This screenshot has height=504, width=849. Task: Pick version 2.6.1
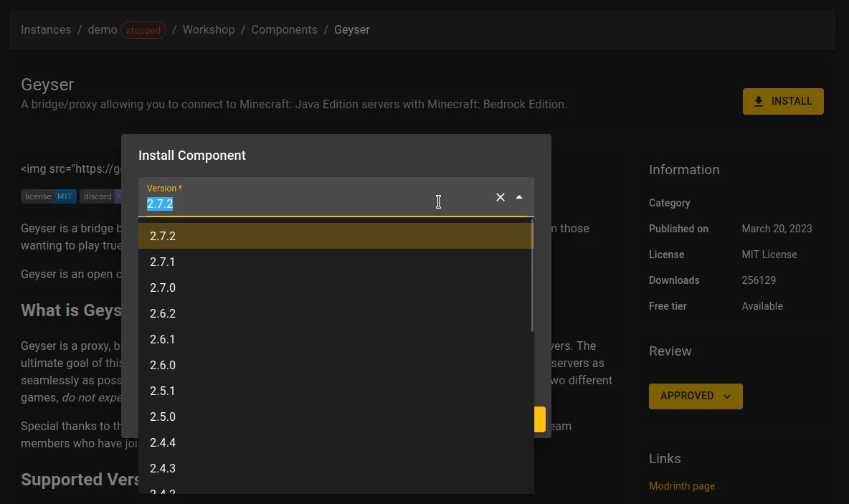pos(335,339)
